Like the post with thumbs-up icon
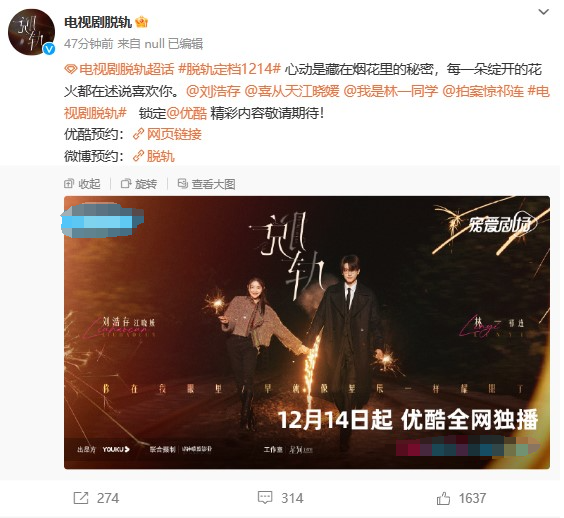 click(443, 498)
